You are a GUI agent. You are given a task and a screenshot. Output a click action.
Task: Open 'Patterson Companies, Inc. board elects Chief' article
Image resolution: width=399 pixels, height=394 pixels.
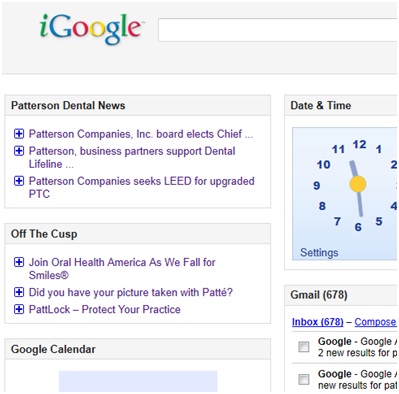coord(141,134)
